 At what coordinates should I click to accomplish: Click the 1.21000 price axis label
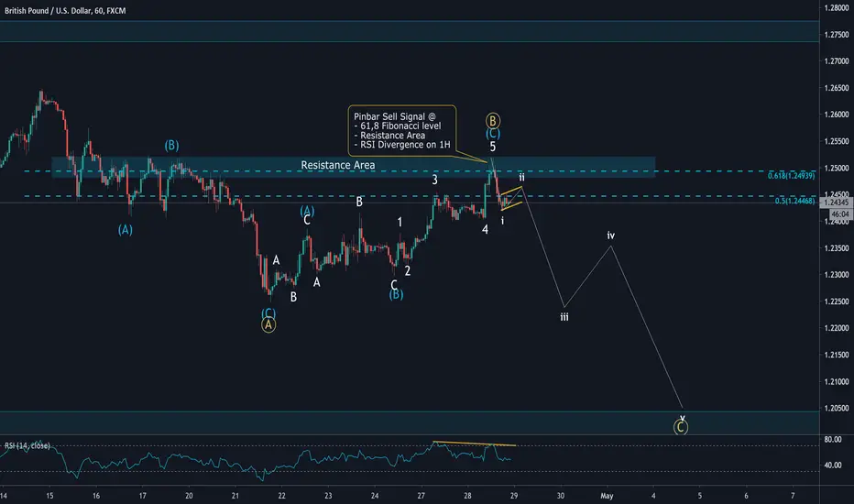(837, 382)
